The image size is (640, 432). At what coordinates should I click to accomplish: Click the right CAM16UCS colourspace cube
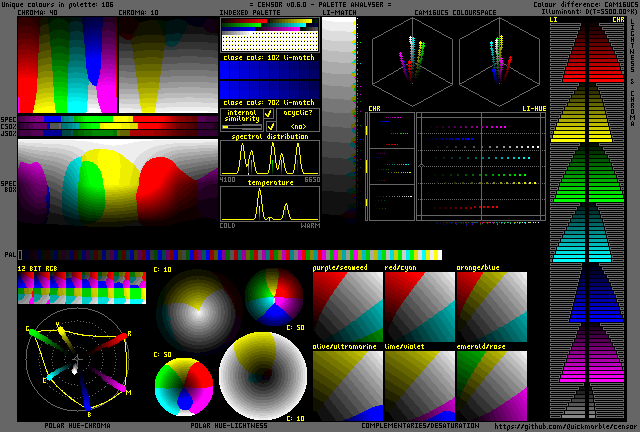click(x=499, y=59)
